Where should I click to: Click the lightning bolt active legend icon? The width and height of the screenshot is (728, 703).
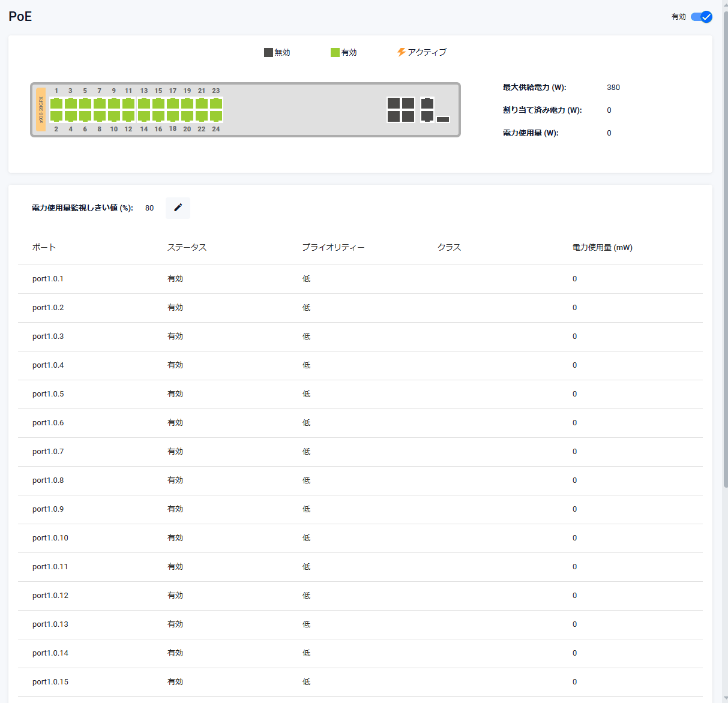pyautogui.click(x=401, y=52)
